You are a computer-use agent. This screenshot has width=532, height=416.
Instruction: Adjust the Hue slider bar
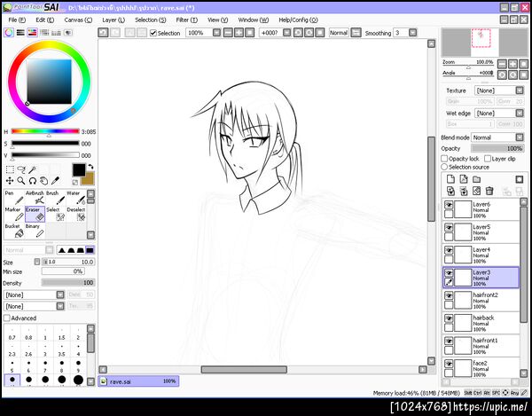click(45, 131)
